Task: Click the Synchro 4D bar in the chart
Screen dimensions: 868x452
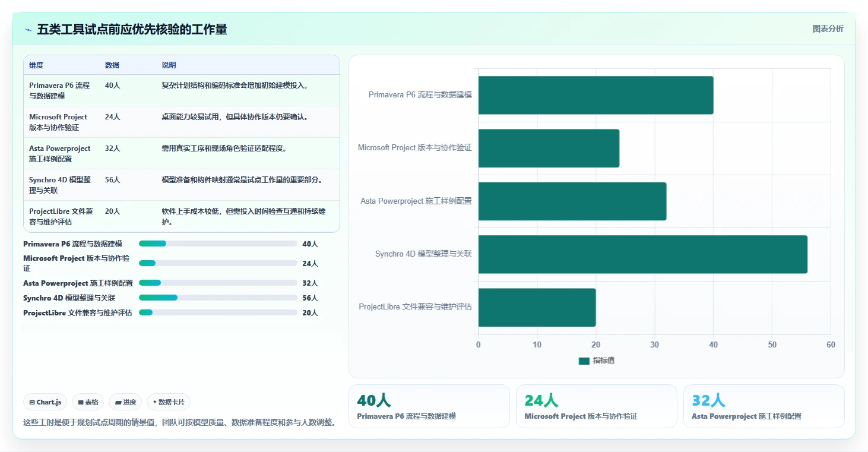Action: coord(643,254)
